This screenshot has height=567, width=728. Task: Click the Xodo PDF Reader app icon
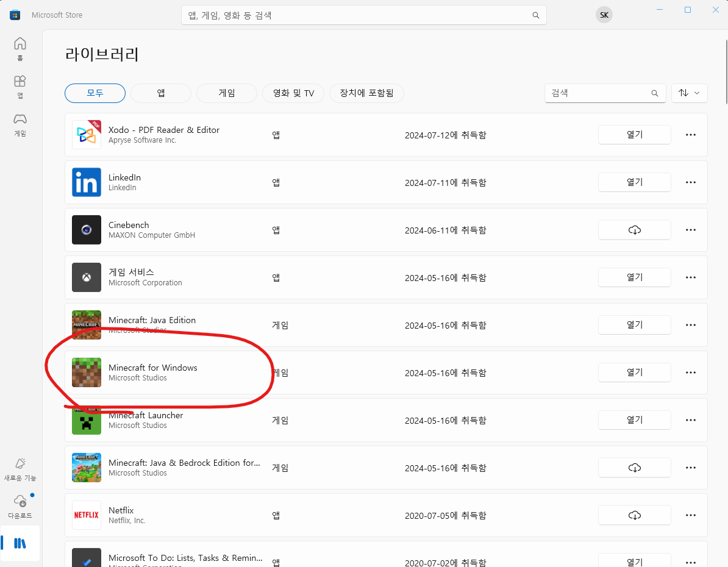[x=87, y=135]
